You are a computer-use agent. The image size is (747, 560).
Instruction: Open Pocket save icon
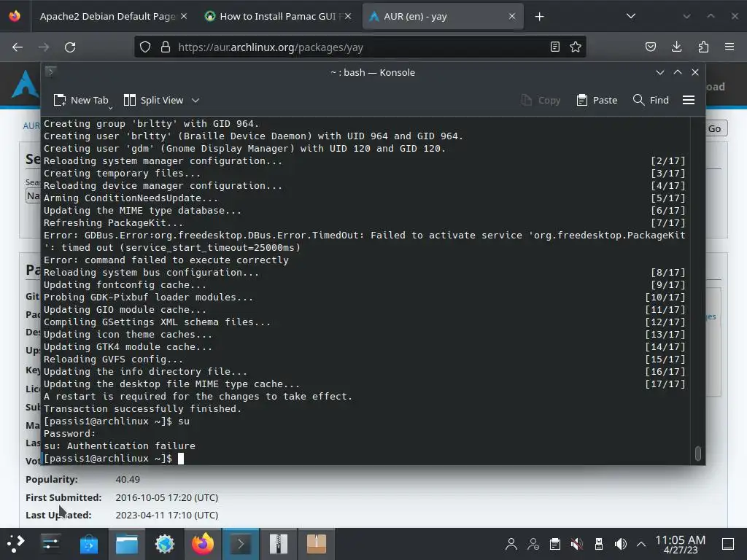click(650, 47)
